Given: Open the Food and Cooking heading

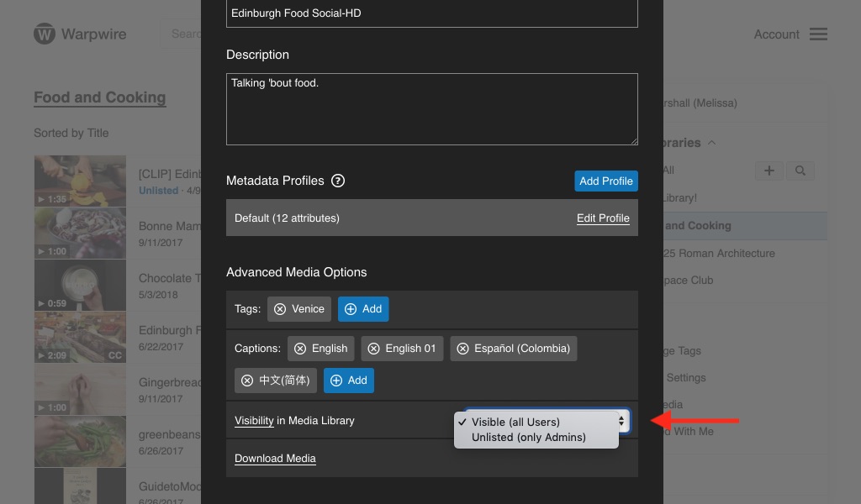Looking at the screenshot, I should point(100,97).
